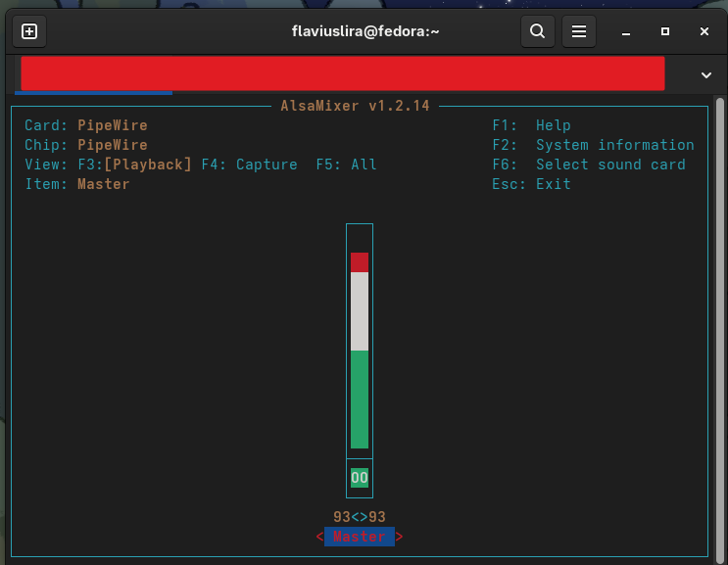Select the Master channel label
The width and height of the screenshot is (728, 565).
(360, 537)
